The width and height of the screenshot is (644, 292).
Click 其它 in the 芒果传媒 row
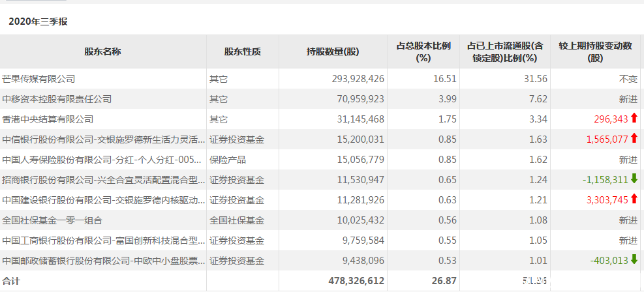(x=219, y=79)
